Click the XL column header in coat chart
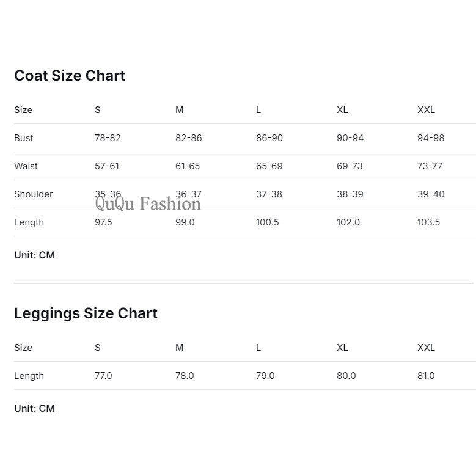The width and height of the screenshot is (476, 476). [342, 110]
